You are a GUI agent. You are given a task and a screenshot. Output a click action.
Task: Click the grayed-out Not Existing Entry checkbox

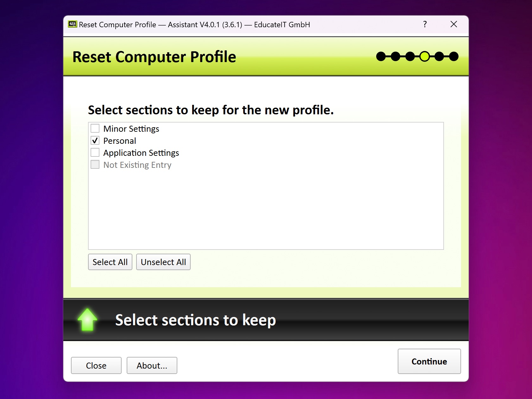pos(95,164)
